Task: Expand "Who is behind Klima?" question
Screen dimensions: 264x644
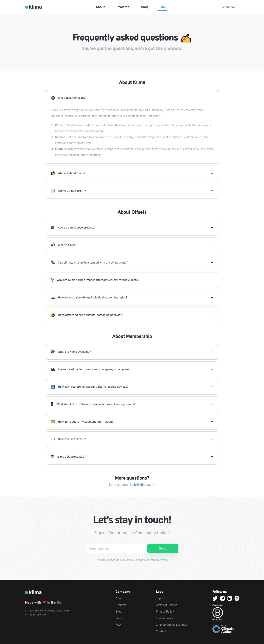Action: point(132,173)
